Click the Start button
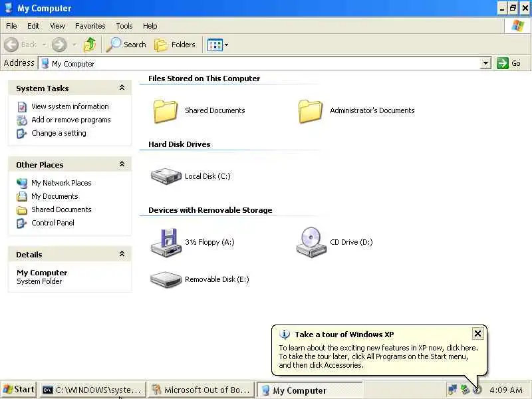This screenshot has height=399, width=532. pos(19,390)
